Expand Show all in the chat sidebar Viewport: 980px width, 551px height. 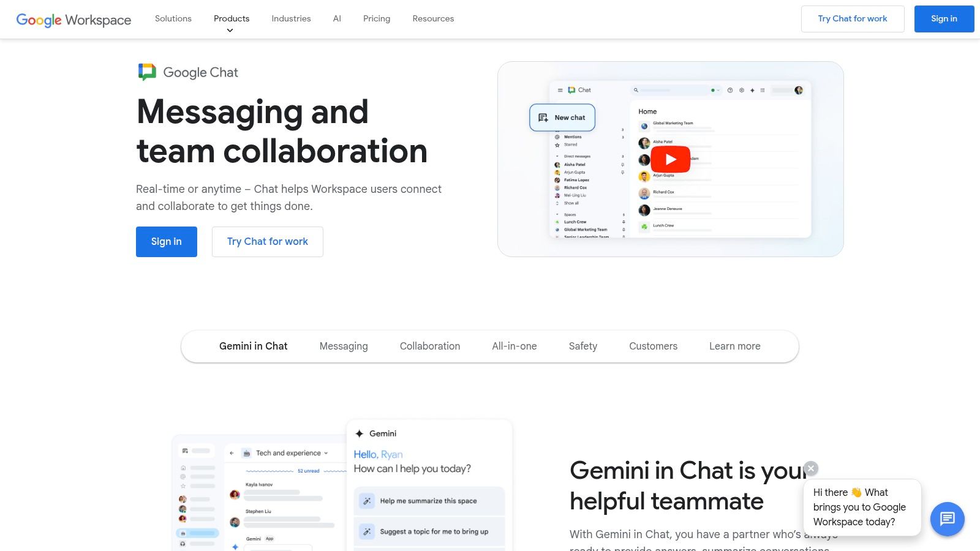(572, 203)
